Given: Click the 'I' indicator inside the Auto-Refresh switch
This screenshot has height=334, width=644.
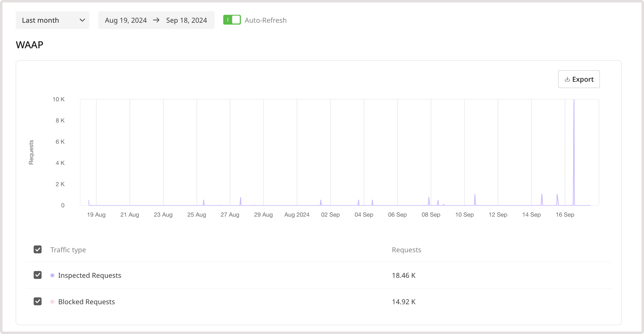Looking at the screenshot, I should (x=228, y=20).
